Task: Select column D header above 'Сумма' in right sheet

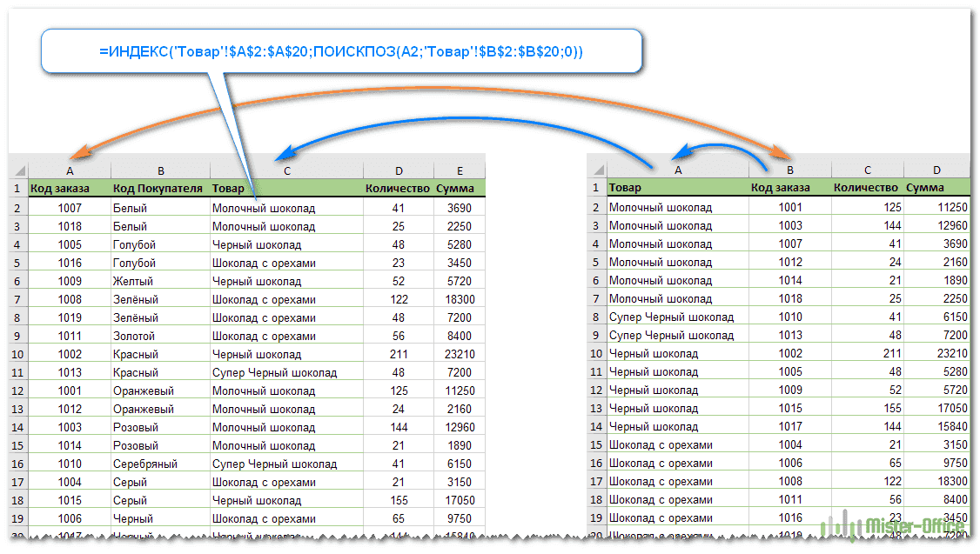Action: pos(936,170)
